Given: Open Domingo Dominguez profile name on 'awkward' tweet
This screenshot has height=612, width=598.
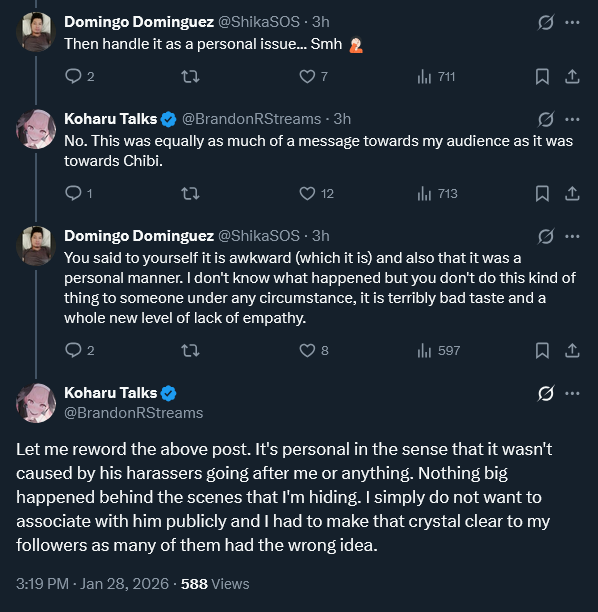Looking at the screenshot, I should [x=139, y=236].
